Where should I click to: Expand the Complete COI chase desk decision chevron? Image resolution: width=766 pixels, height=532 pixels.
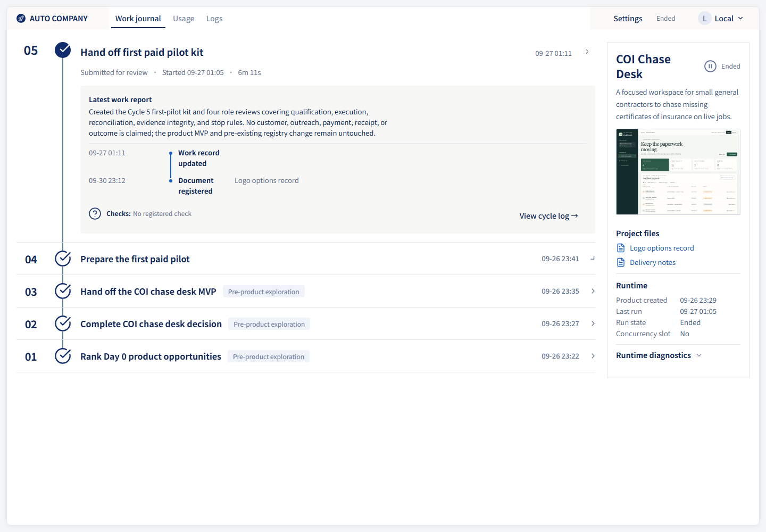tap(593, 323)
